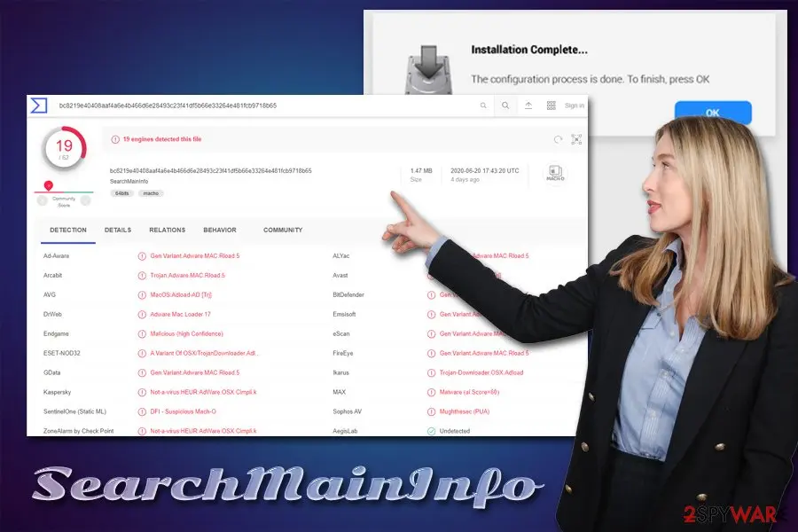Click the reanalyze refresh icon

click(x=559, y=139)
